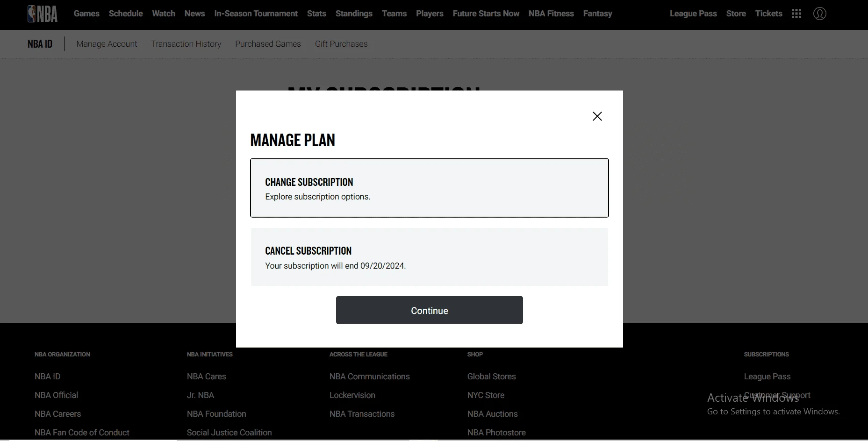This screenshot has width=868, height=441.
Task: Switch to Manage Account tab
Action: coord(107,44)
